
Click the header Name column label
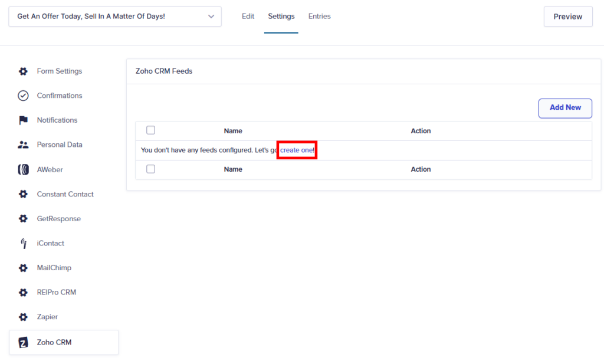click(233, 131)
